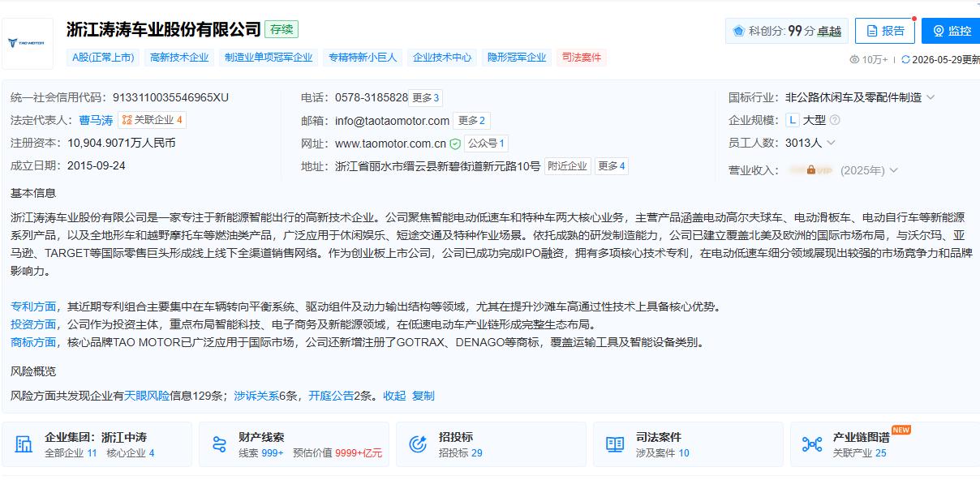This screenshot has height=480, width=980.
Task: Expand the 员工人数 3013人 dropdown
Action: [x=831, y=143]
